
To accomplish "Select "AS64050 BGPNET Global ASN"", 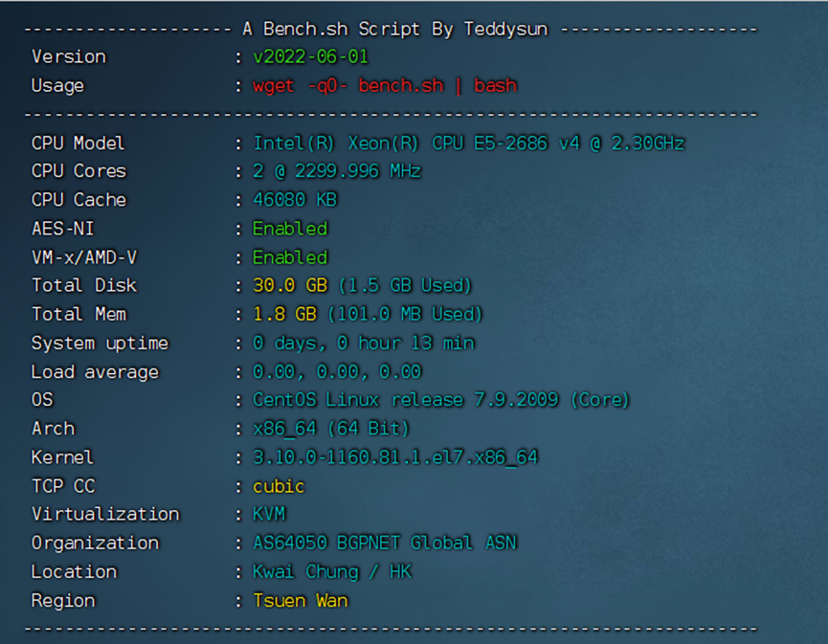I will 385,544.
